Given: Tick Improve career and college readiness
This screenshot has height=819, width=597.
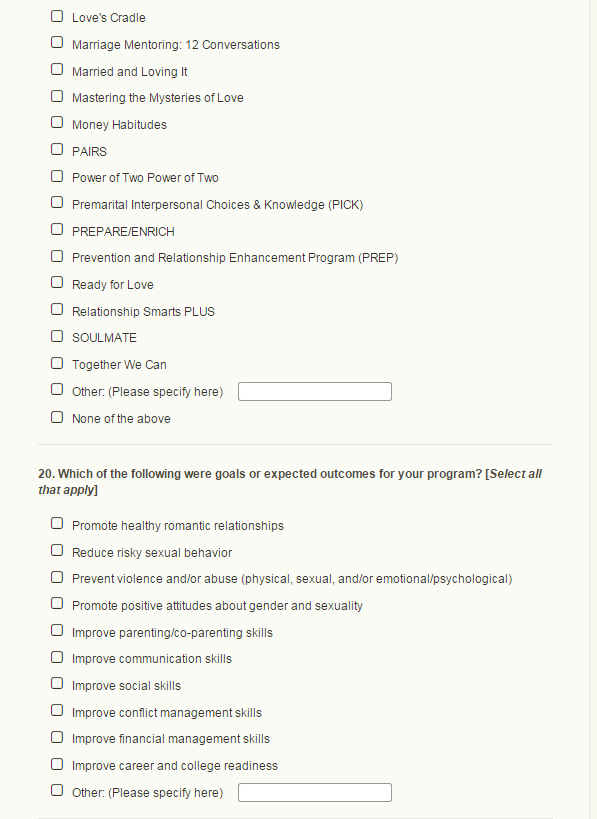Looking at the screenshot, I should pyautogui.click(x=57, y=764).
